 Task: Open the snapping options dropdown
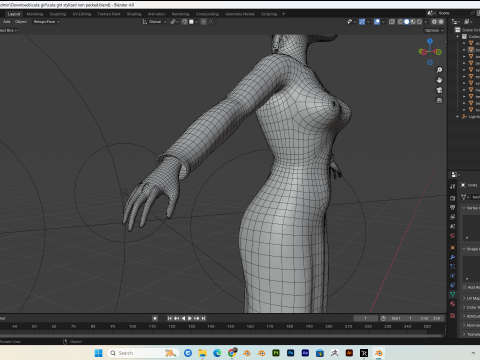point(193,22)
